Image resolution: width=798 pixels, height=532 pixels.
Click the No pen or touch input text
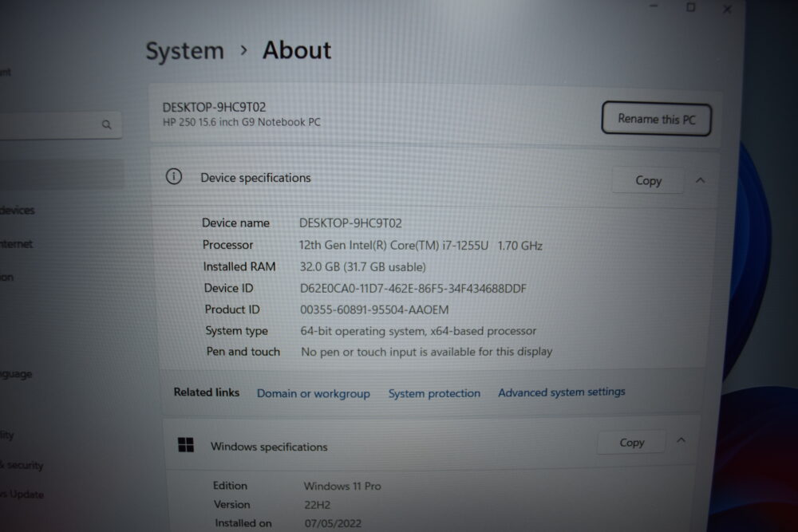(426, 352)
